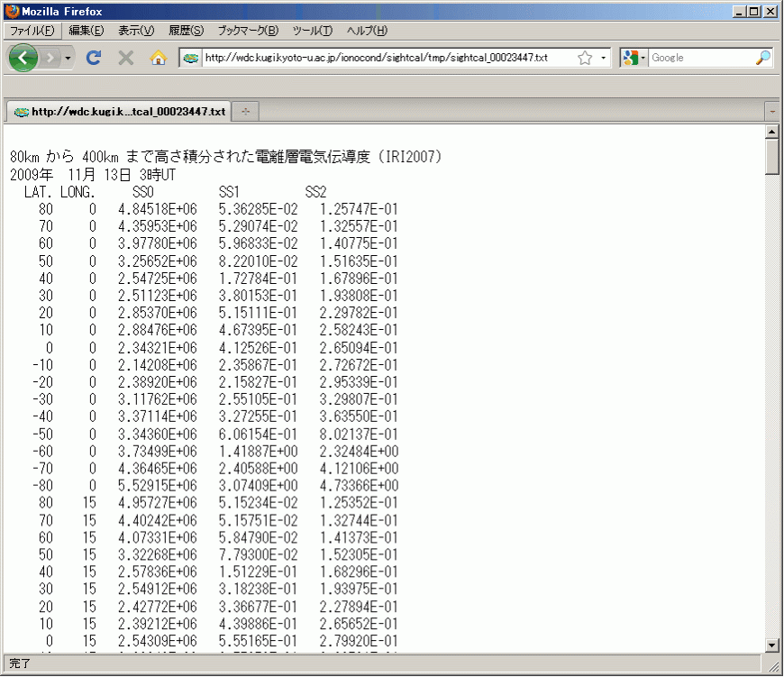Click the value 2.79920E-01
The image size is (784, 677).
[x=359, y=641]
